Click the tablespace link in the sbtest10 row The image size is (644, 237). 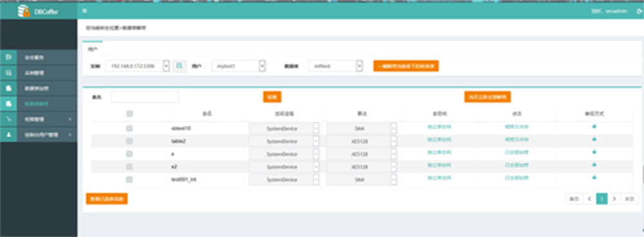439,126
